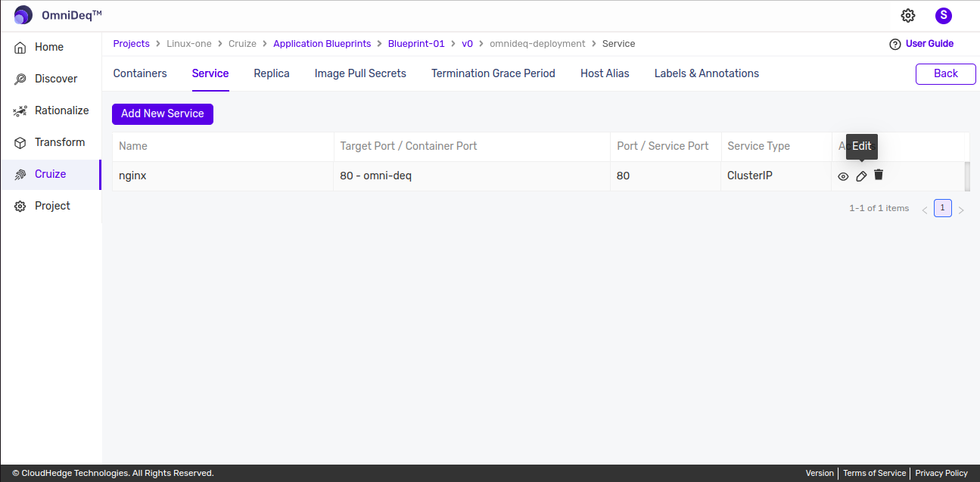This screenshot has width=980, height=482.
Task: View nginx service via eye icon
Action: pyautogui.click(x=843, y=176)
